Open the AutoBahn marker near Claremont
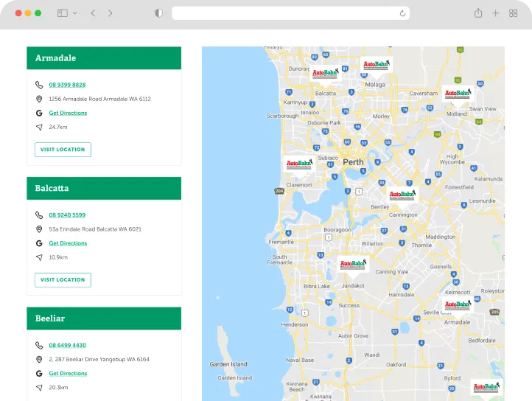The image size is (532, 401). (x=300, y=164)
